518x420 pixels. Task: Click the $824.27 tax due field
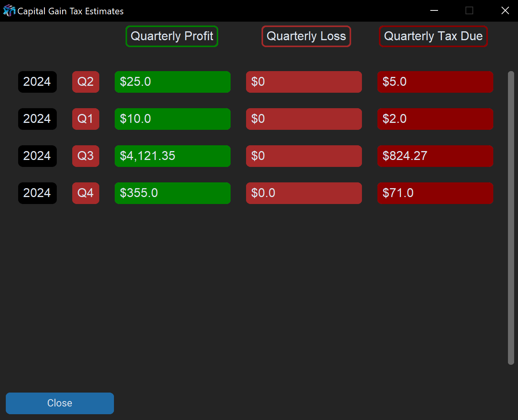click(x=435, y=156)
